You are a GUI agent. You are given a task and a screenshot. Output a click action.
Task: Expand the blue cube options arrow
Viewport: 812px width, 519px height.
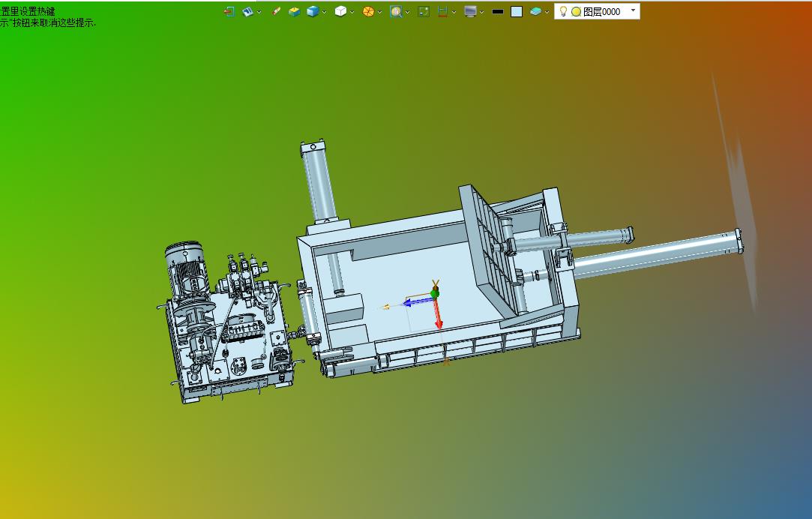click(x=324, y=12)
